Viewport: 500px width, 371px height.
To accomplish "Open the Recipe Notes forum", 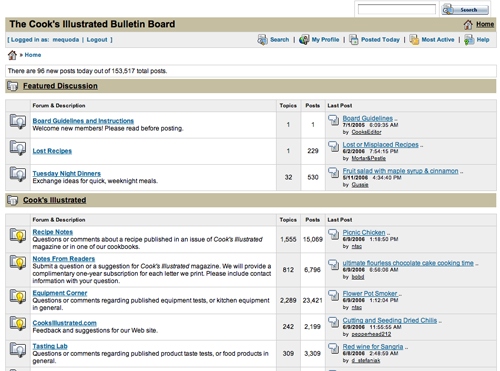I will coord(53,232).
